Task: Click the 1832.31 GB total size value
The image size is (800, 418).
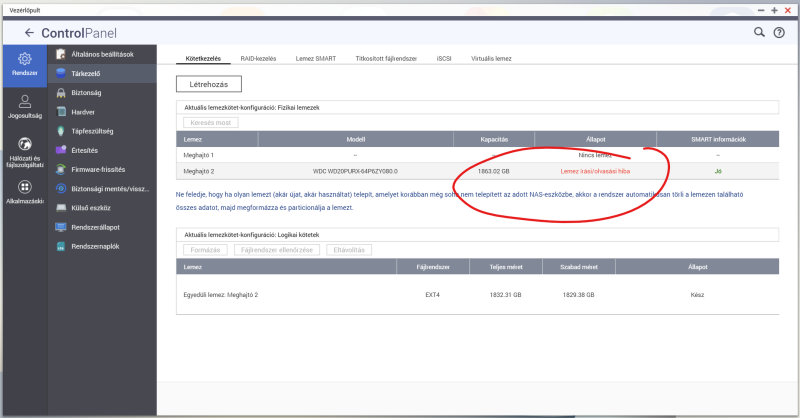Action: (506, 295)
